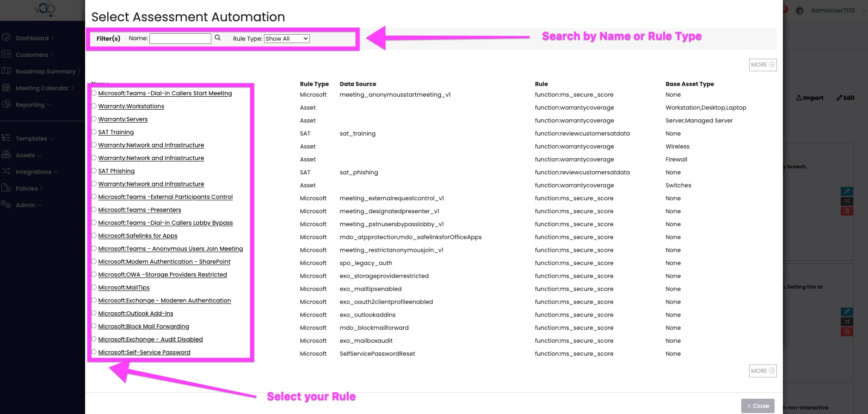The image size is (868, 414).
Task: Open Microsoft:Exchange - Audit Disabled link
Action: (150, 339)
